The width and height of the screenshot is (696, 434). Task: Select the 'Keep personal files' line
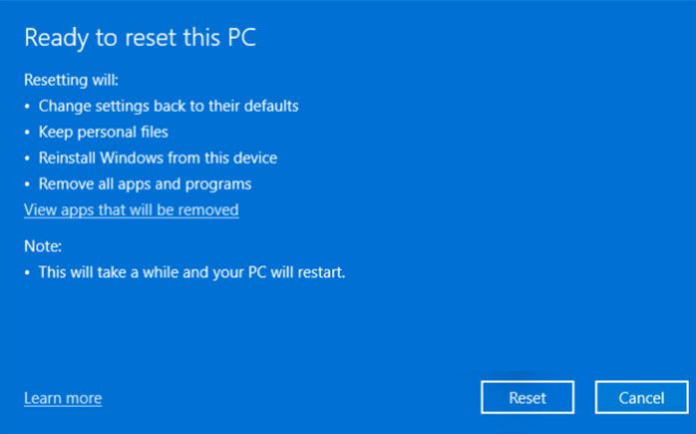pyautogui.click(x=103, y=131)
